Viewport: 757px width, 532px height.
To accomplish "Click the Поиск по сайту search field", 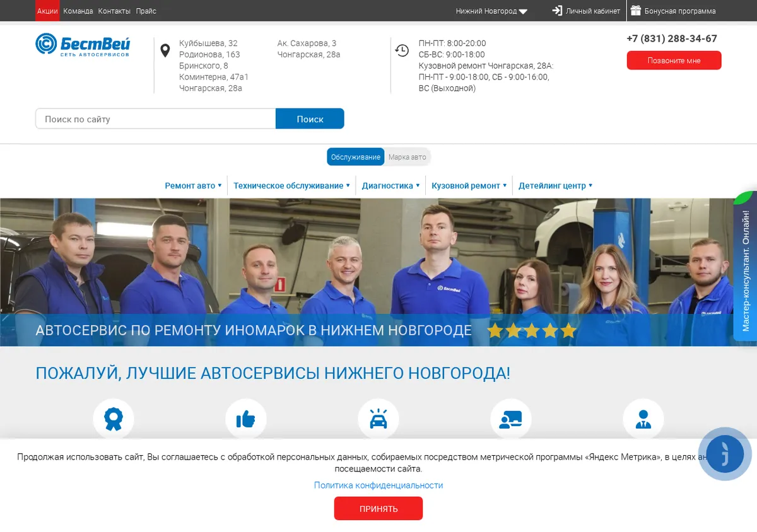I will (156, 119).
